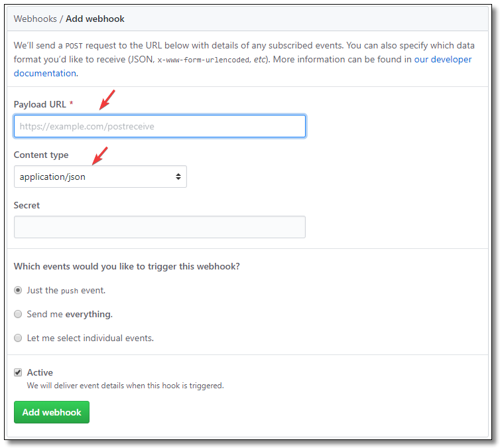
Task: Pick 'Let me select individual events' radio button
Action: (18, 338)
